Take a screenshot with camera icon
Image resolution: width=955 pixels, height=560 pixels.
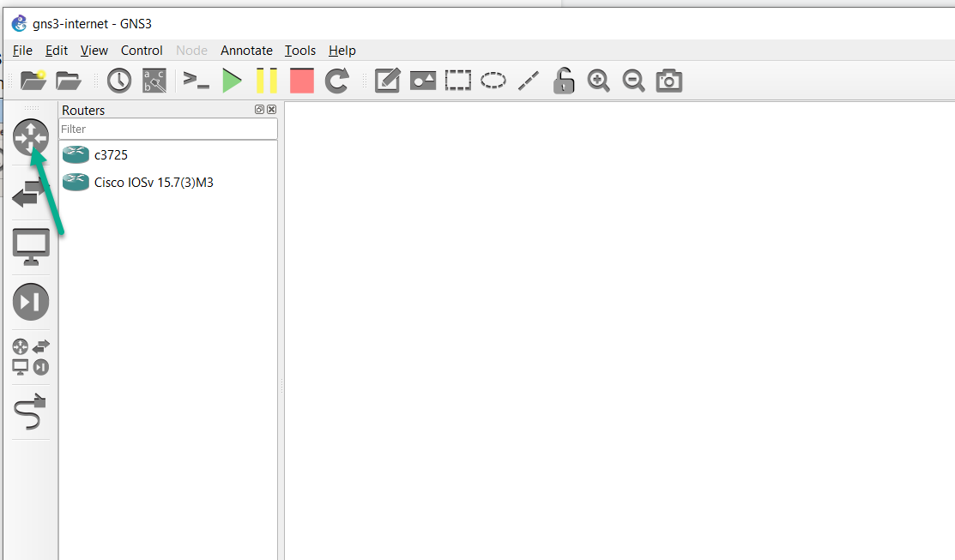click(x=668, y=81)
